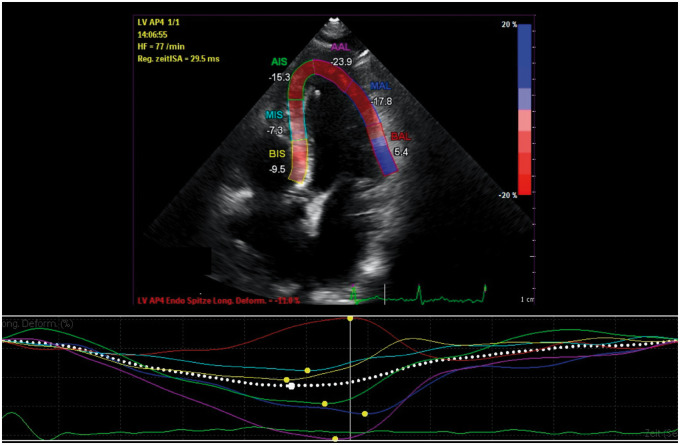Select the red BAL segment label
The width and height of the screenshot is (680, 445).
pyautogui.click(x=401, y=135)
